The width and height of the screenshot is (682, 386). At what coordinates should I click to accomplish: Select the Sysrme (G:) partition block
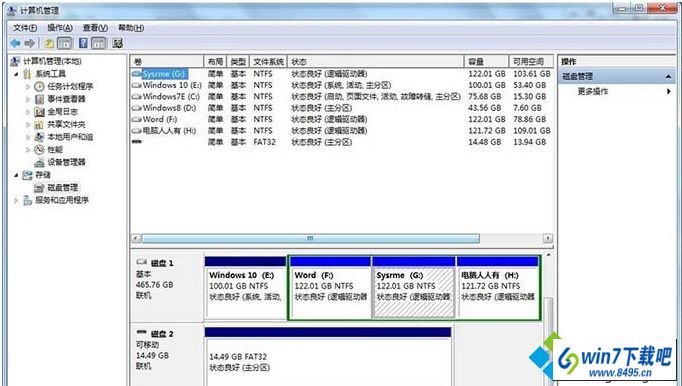coord(414,288)
